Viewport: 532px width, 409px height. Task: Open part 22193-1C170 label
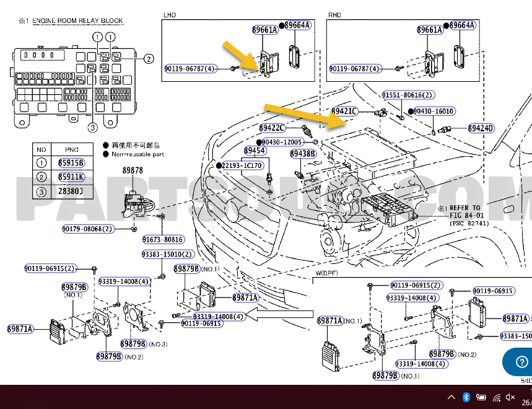242,165
